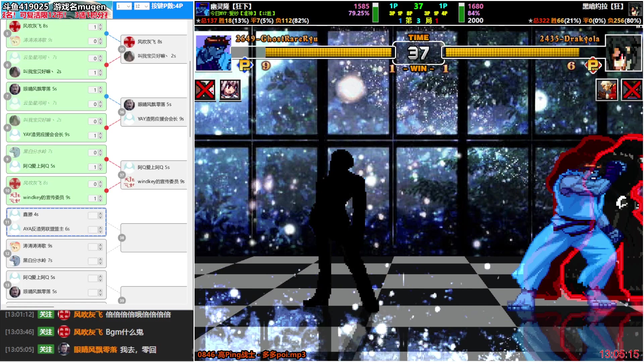The height and width of the screenshot is (362, 644).
Task: Click the bracket vertical scrollbar
Action: tap(190, 99)
